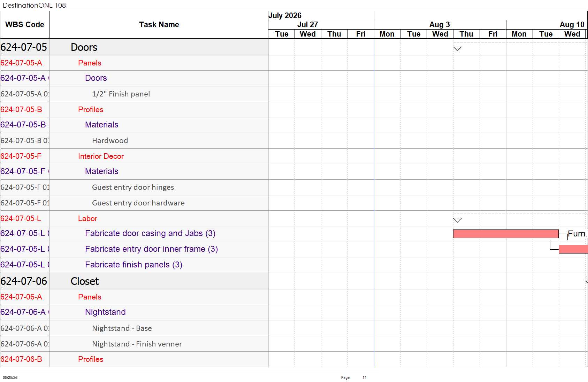This screenshot has height=382, width=588.
Task: Select Guest entry door hardware task
Action: point(134,203)
